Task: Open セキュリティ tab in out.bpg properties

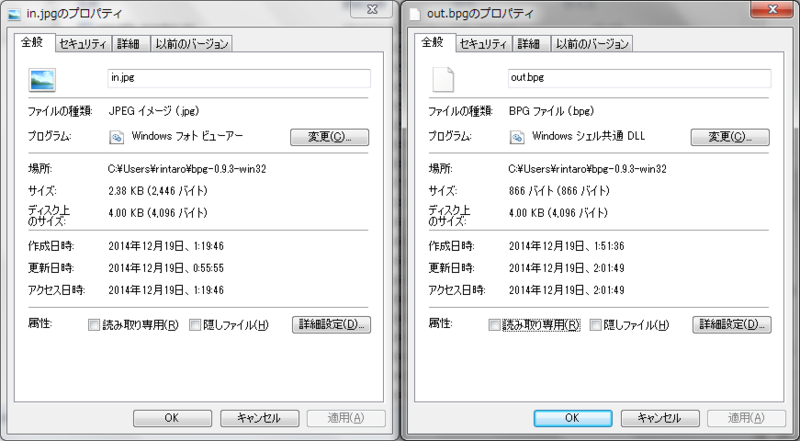Action: coord(483,44)
